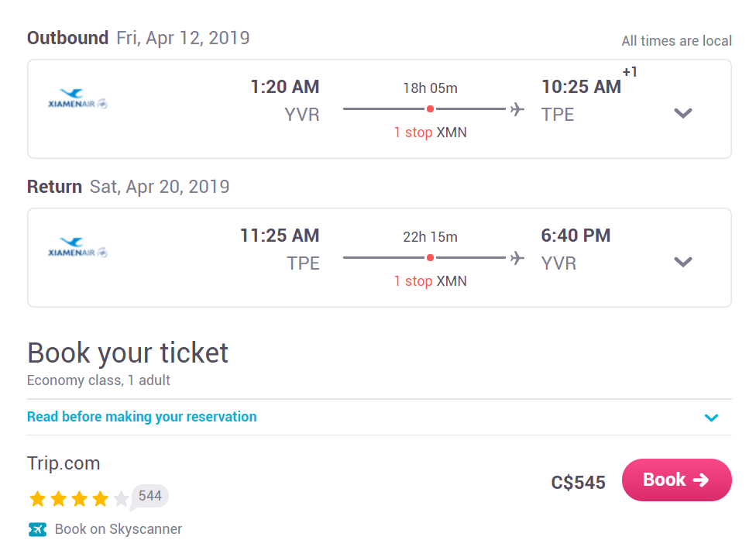This screenshot has width=756, height=547.
Task: Click the airplane icon on return route line
Action: 517,257
